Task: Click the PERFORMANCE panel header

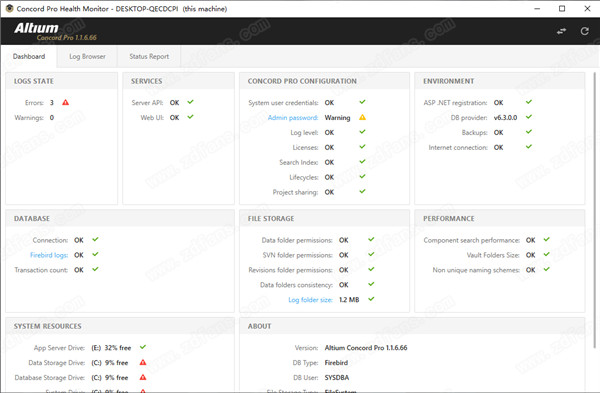Action: coord(500,219)
